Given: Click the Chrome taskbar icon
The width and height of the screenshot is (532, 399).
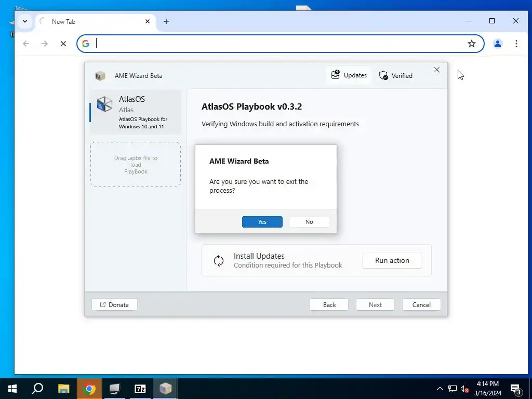Looking at the screenshot, I should [89, 389].
